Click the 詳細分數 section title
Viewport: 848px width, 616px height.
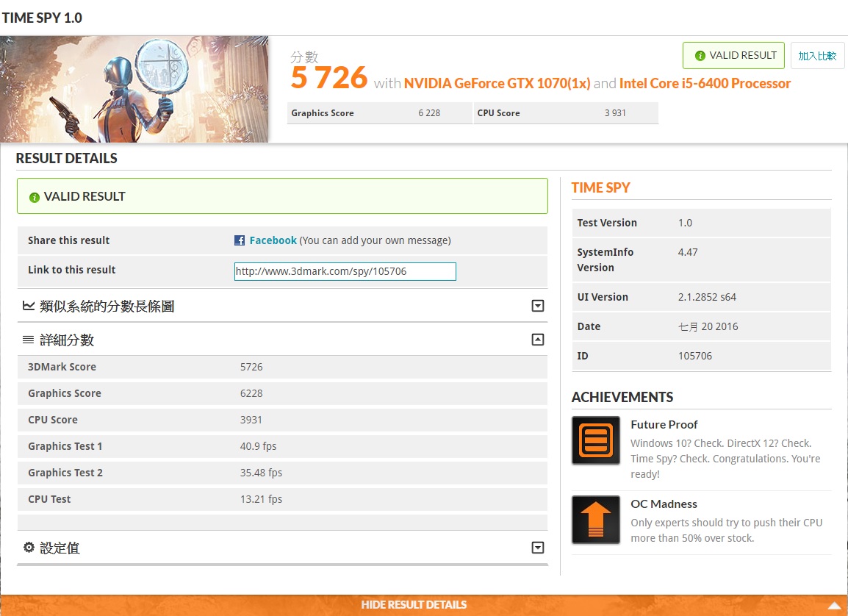tap(67, 340)
